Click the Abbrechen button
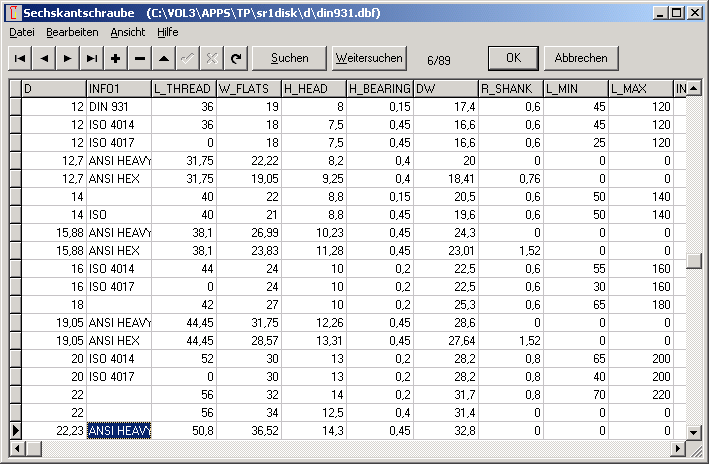Viewport: 709px width, 464px height. point(581,58)
